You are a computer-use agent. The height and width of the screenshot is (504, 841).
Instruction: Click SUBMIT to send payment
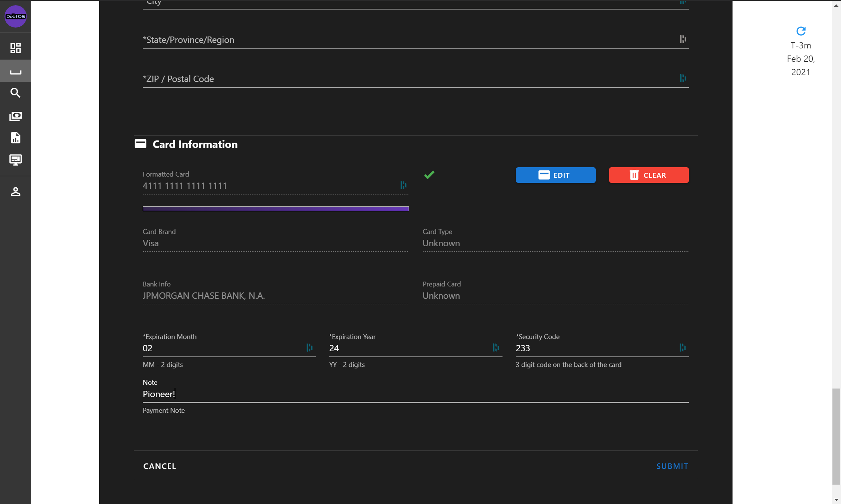pyautogui.click(x=672, y=466)
